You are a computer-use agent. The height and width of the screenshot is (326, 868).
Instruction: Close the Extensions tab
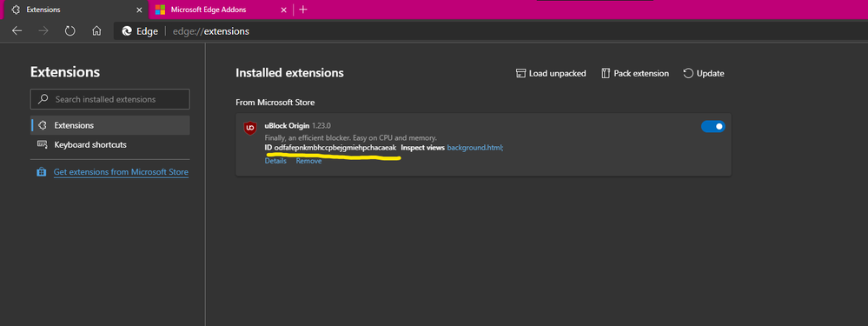pyautogui.click(x=139, y=10)
